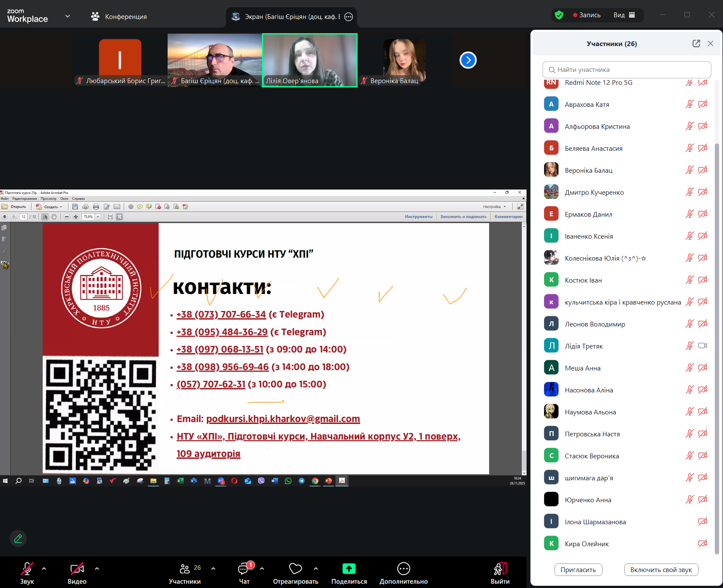723x588 pixels.
Task: Show next video thumbnails with blue arrow
Action: tap(468, 60)
